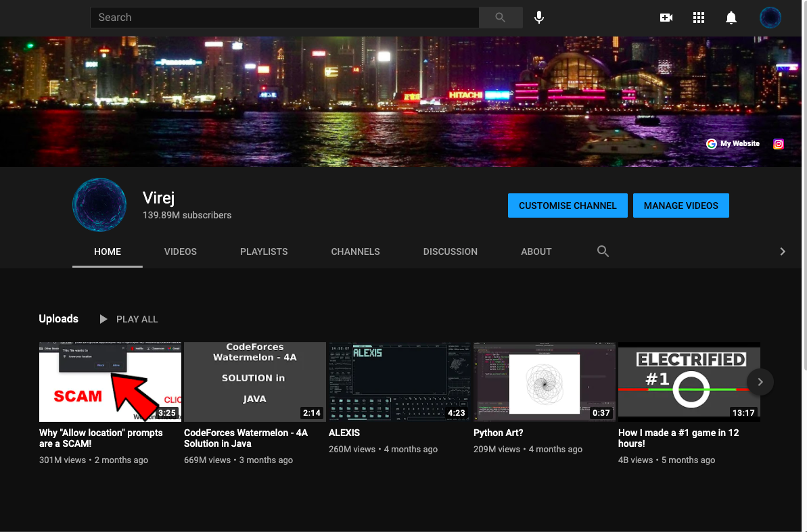Show more channel tabs with right chevron
The width and height of the screenshot is (807, 532).
pos(782,251)
